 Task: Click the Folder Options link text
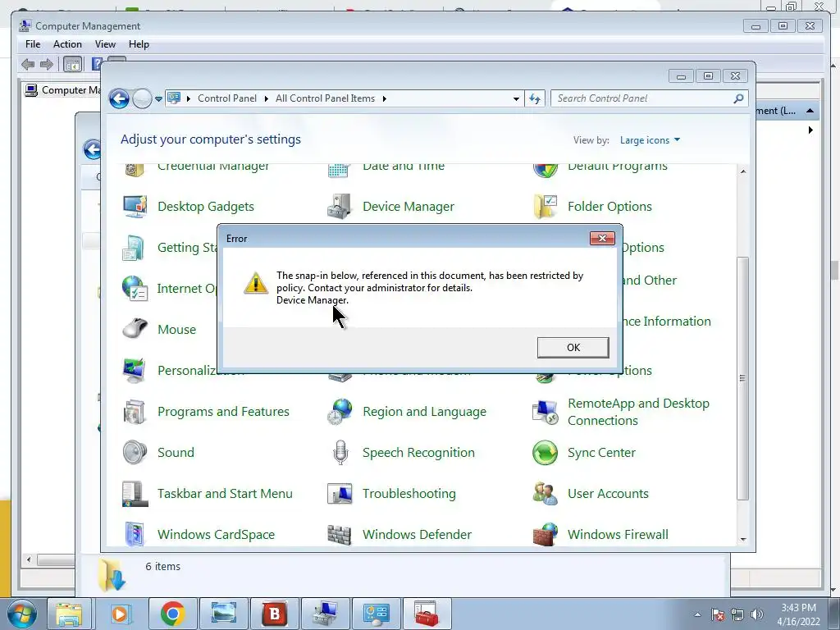(609, 207)
